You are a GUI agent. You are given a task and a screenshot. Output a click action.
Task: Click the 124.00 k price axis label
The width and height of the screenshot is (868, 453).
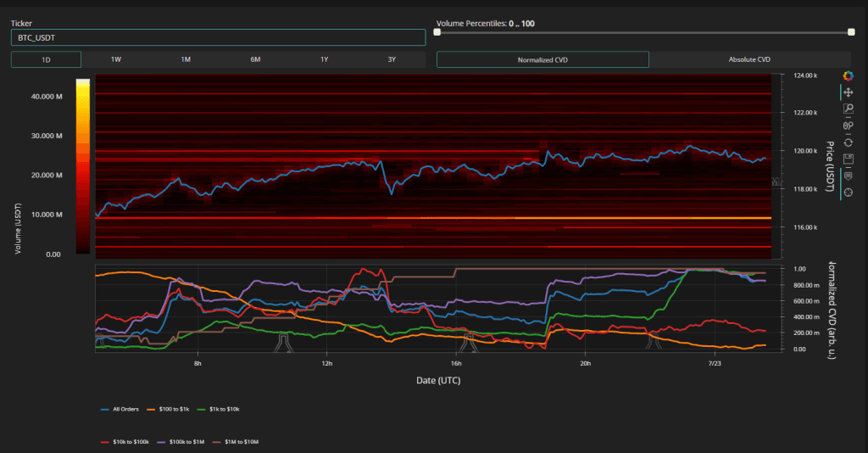click(805, 75)
